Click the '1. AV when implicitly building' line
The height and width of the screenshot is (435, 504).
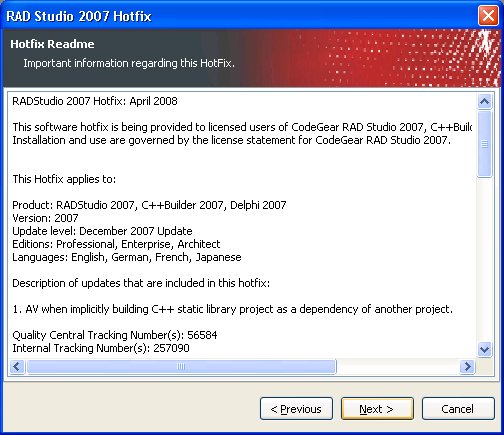(232, 309)
